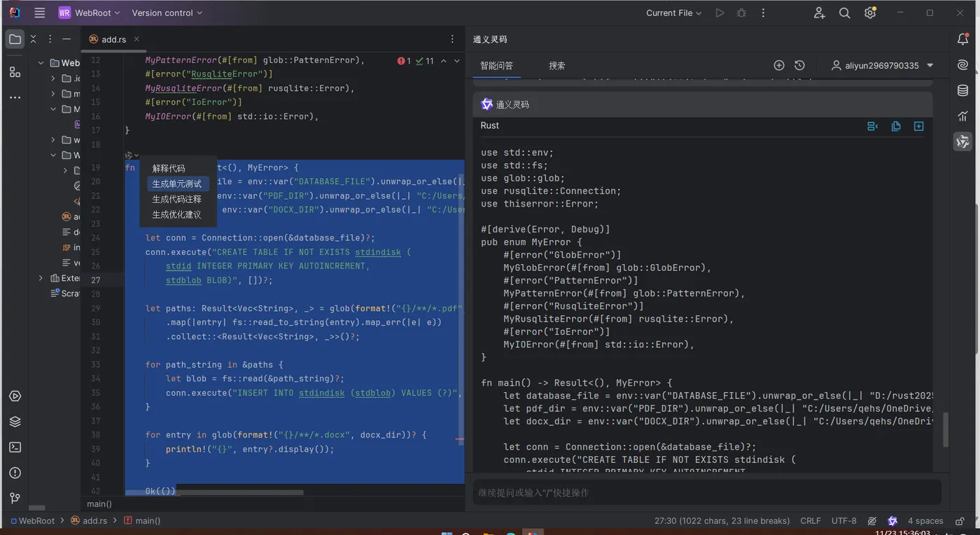The width and height of the screenshot is (980, 535).
Task: Navigate to the next highlighted error arrow
Action: tap(457, 61)
